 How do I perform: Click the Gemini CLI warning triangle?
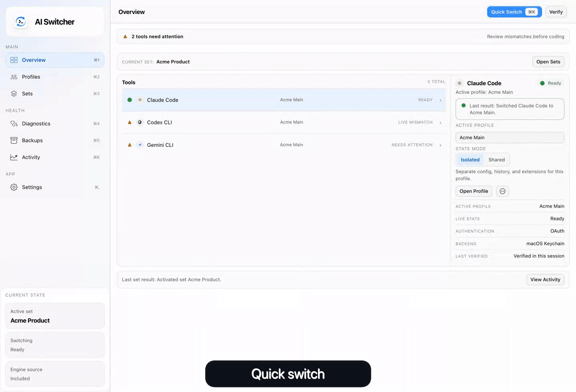pyautogui.click(x=130, y=145)
